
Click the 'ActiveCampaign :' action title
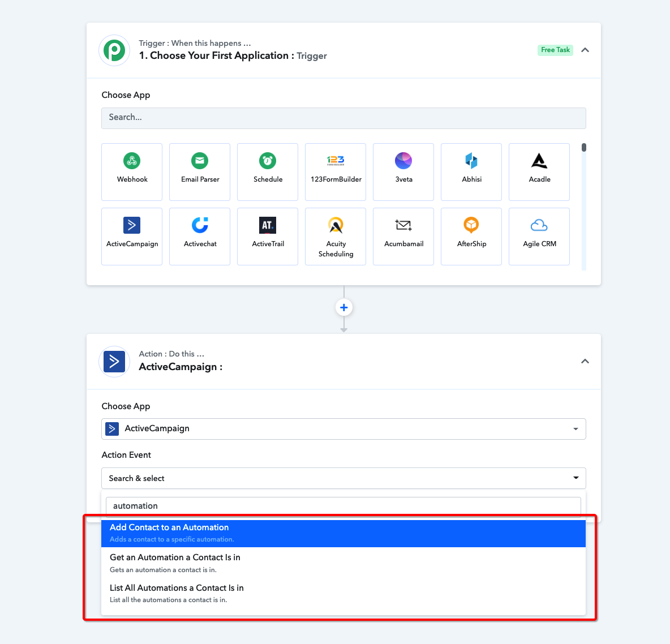coord(181,367)
